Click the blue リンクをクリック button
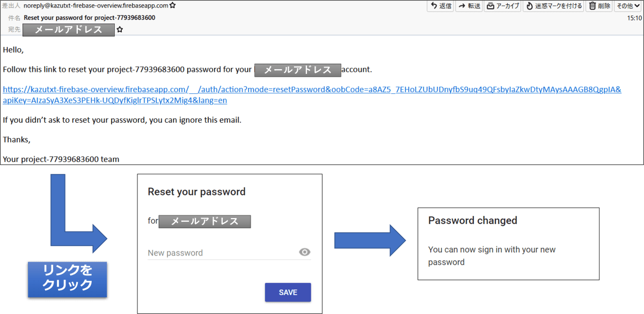The image size is (644, 314). pyautogui.click(x=67, y=280)
